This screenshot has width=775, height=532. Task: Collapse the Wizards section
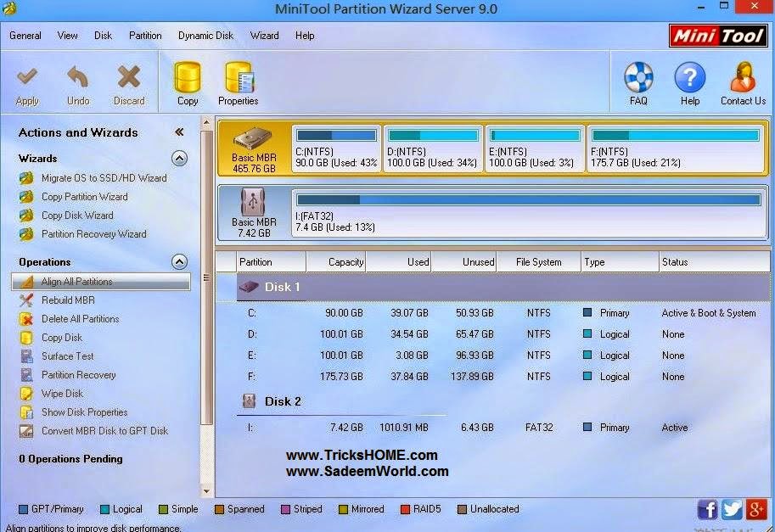(x=179, y=158)
